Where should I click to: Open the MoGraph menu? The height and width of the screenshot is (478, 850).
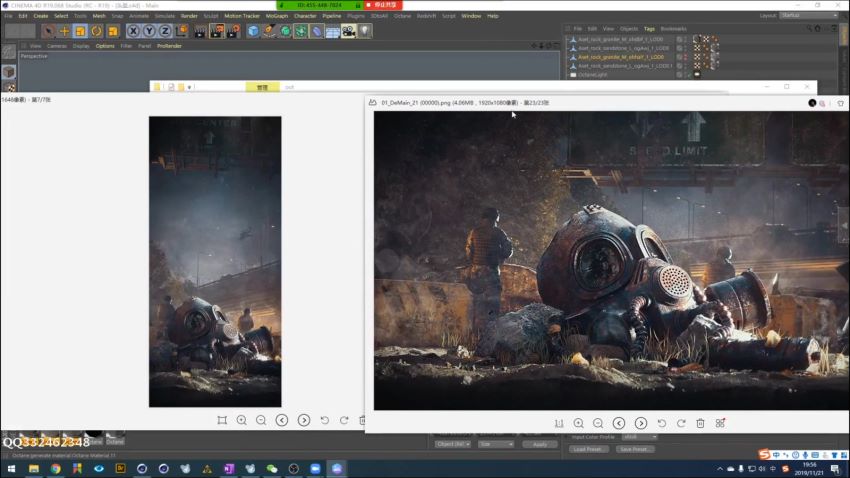pos(277,16)
